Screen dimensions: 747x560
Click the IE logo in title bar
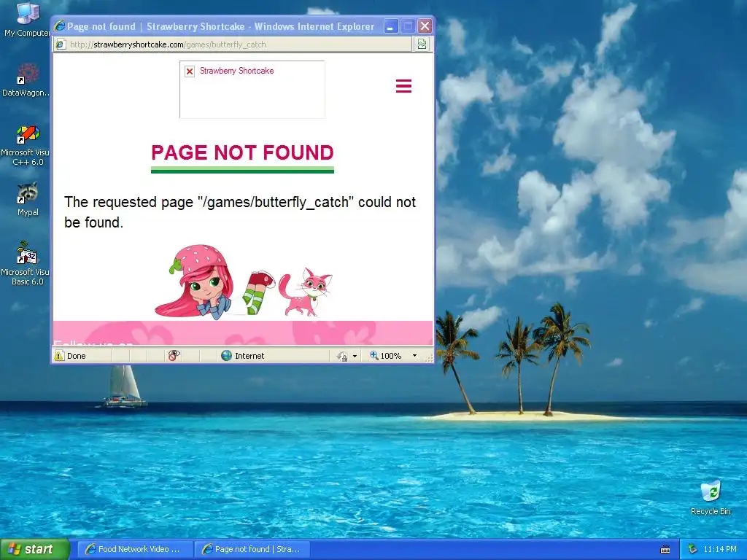pyautogui.click(x=60, y=26)
